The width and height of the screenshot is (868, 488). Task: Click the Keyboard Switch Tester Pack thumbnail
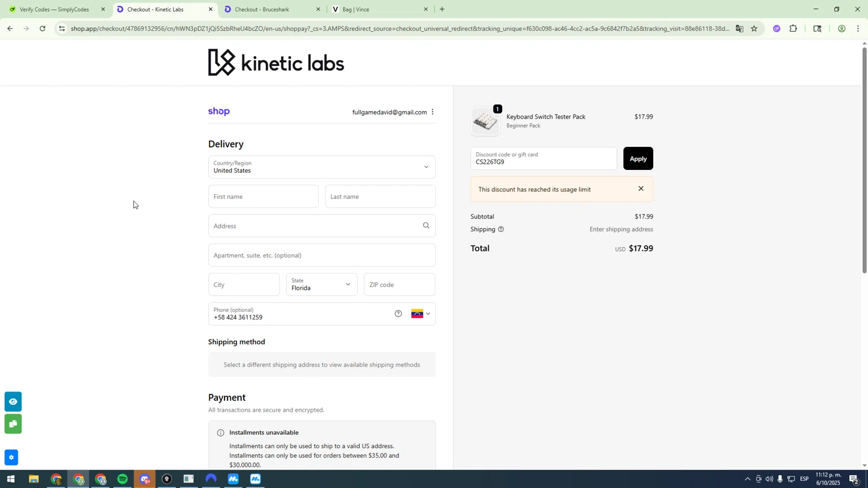486,121
